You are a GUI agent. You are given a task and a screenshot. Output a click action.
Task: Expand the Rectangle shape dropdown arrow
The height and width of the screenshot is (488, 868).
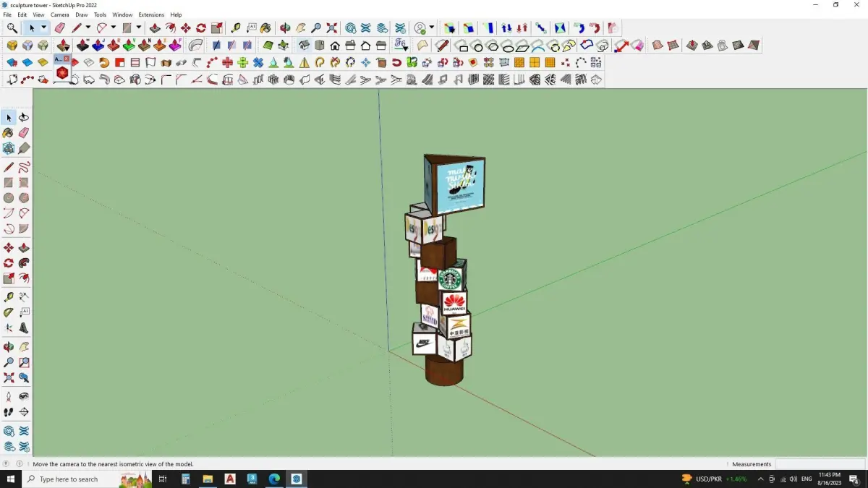coord(138,28)
